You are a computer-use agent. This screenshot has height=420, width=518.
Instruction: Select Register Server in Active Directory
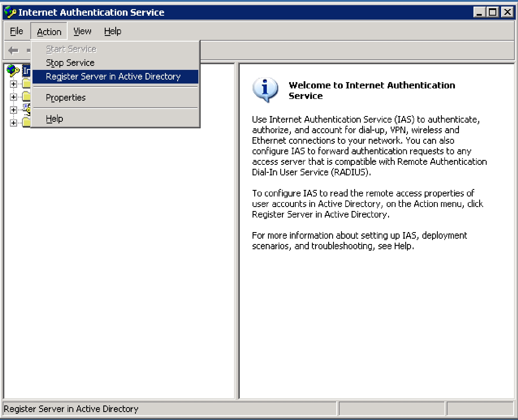point(115,76)
